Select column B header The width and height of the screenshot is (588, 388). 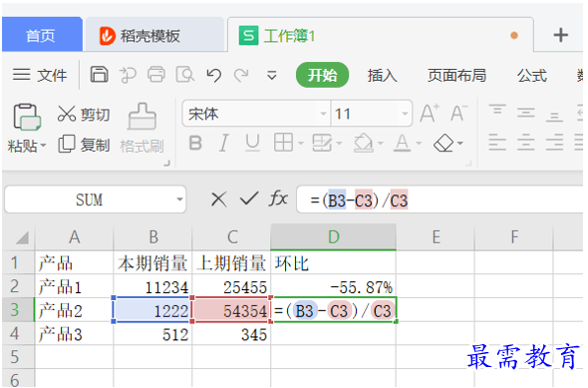tap(153, 237)
